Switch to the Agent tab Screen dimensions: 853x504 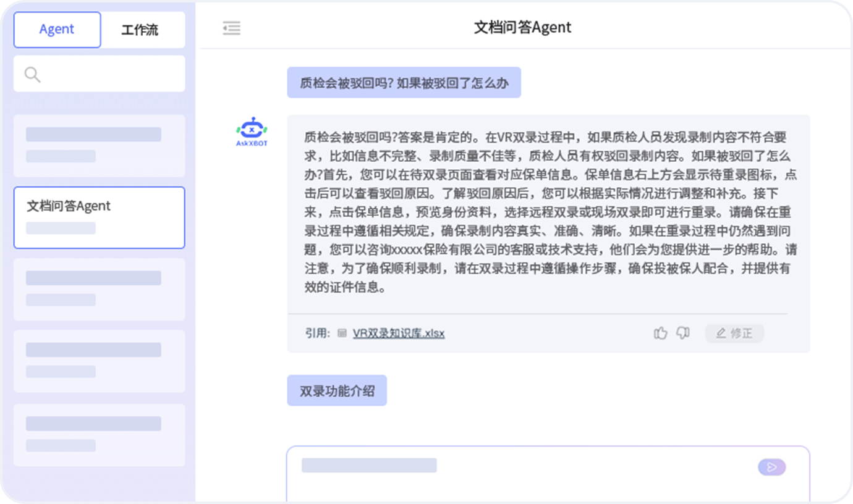click(x=57, y=30)
